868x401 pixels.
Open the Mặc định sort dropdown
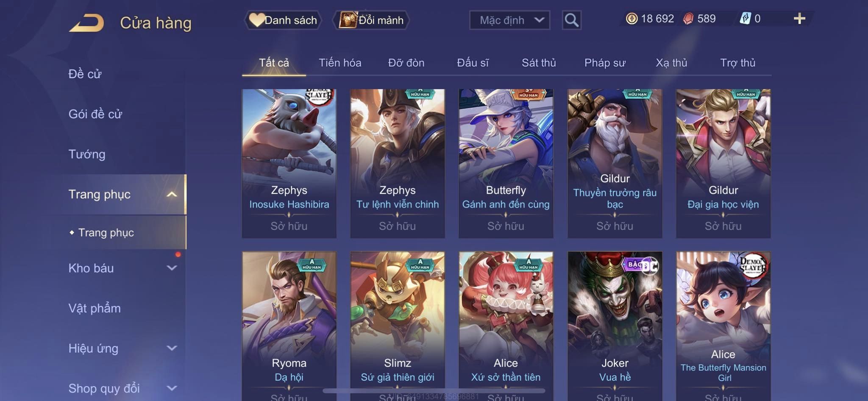[509, 20]
